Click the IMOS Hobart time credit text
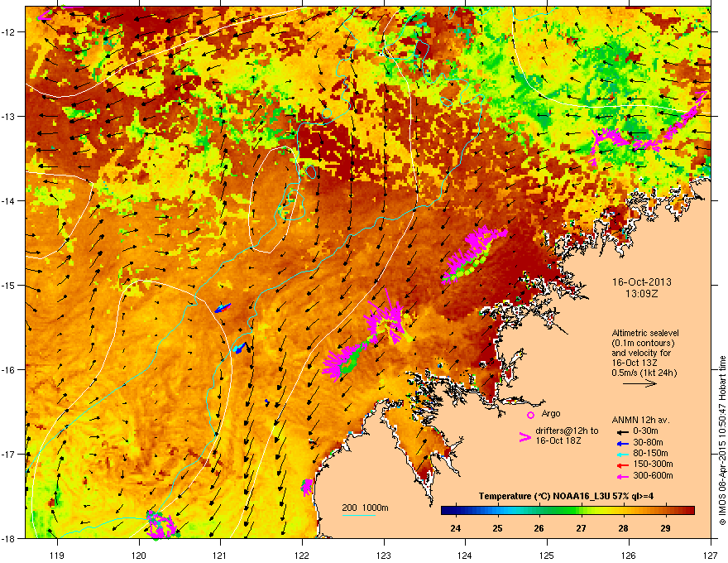 [722, 440]
